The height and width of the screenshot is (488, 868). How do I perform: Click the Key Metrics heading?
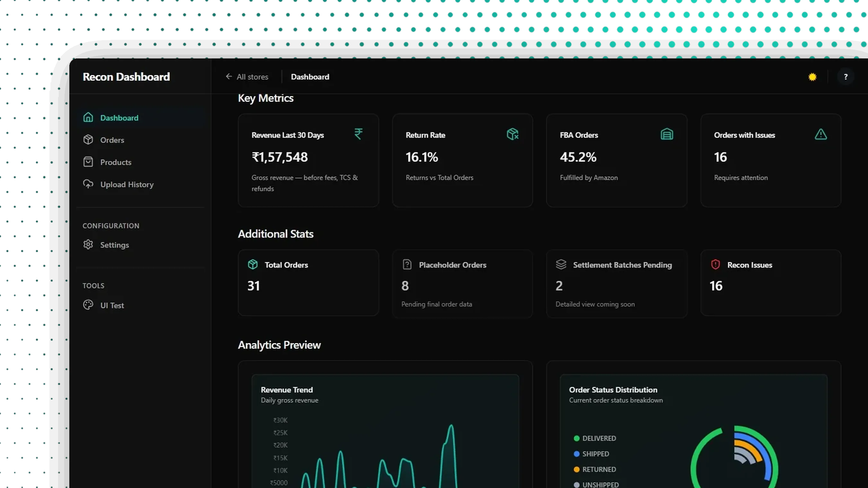coord(265,98)
